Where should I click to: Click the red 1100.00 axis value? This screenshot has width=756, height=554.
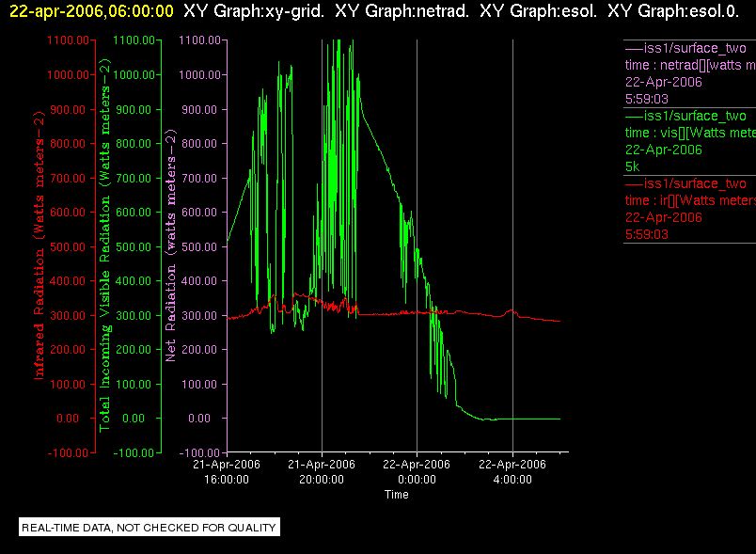68,40
